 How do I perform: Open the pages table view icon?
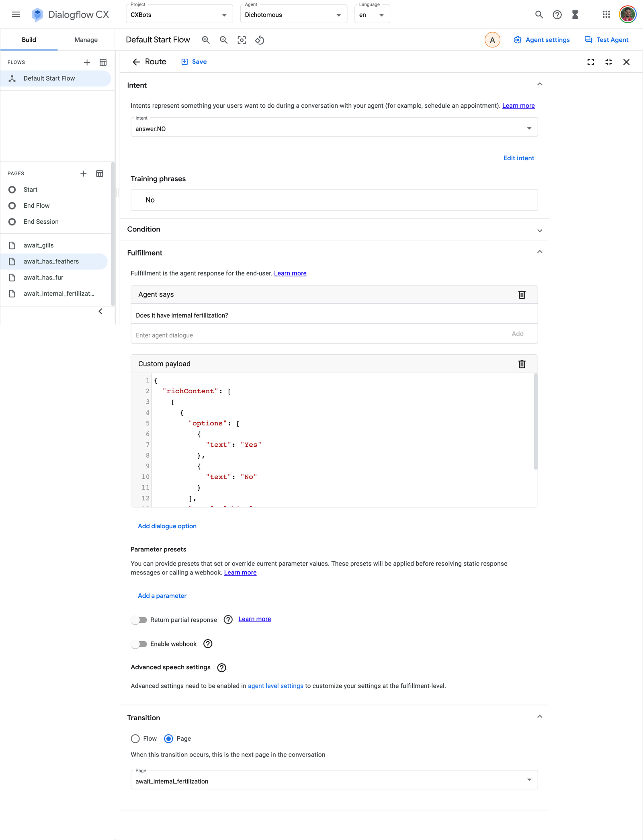(100, 174)
